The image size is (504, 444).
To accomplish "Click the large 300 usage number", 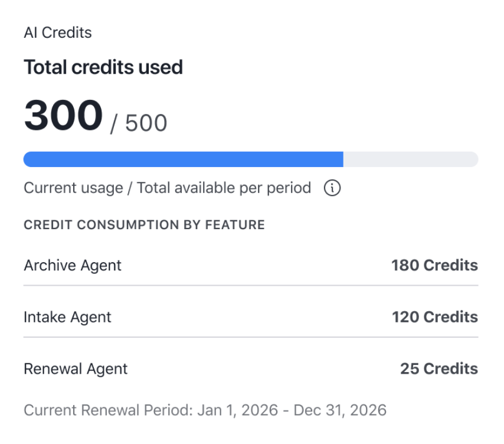I will coord(63,115).
